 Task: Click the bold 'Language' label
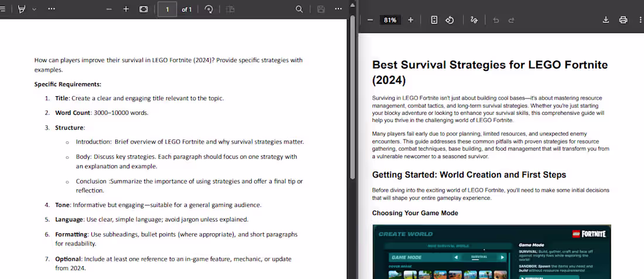pyautogui.click(x=70, y=219)
